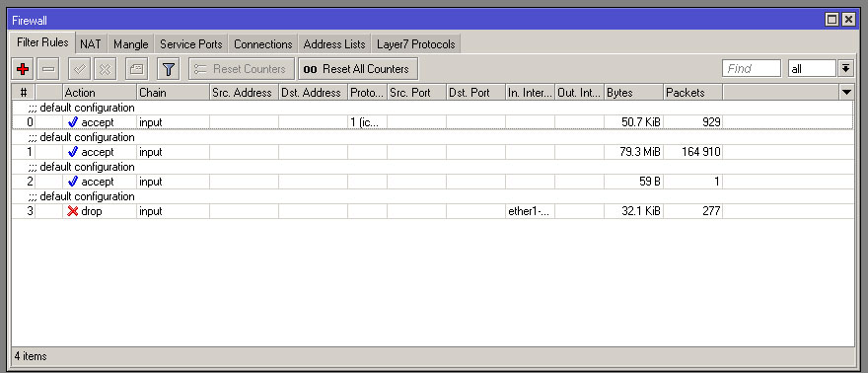The height and width of the screenshot is (373, 868).
Task: Expand the column chooser arrow at header right
Action: coord(846,93)
